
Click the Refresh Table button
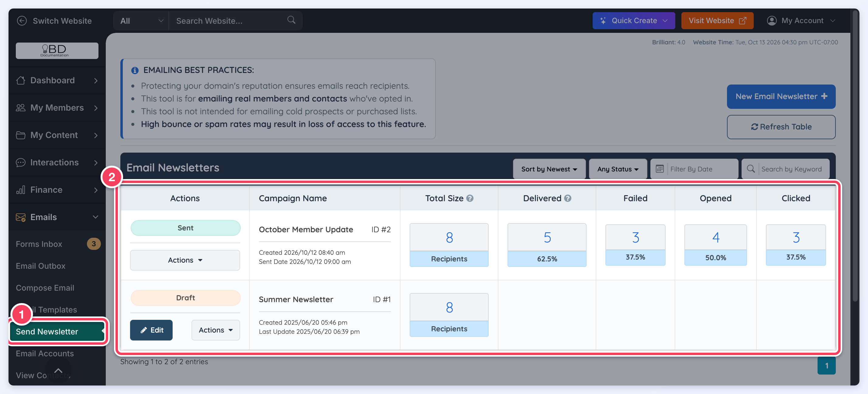coord(781,127)
